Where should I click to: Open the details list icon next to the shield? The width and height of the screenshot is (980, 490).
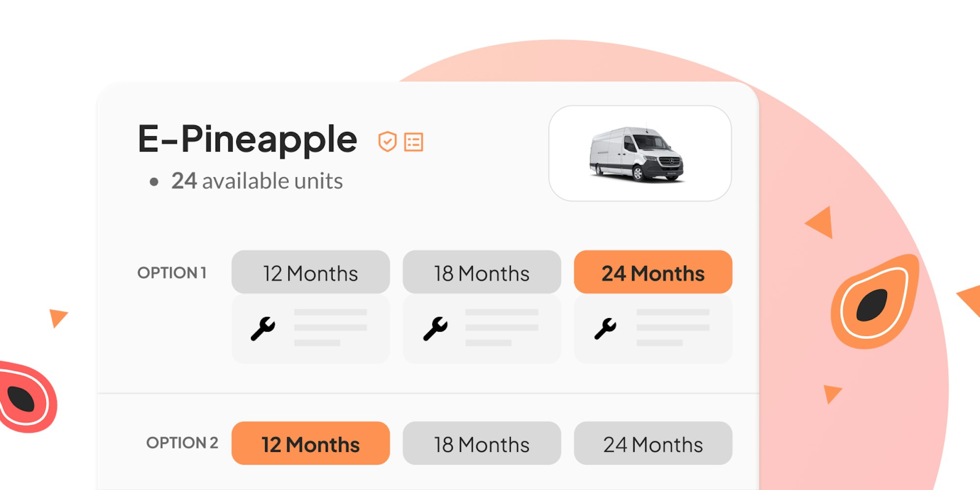[414, 142]
